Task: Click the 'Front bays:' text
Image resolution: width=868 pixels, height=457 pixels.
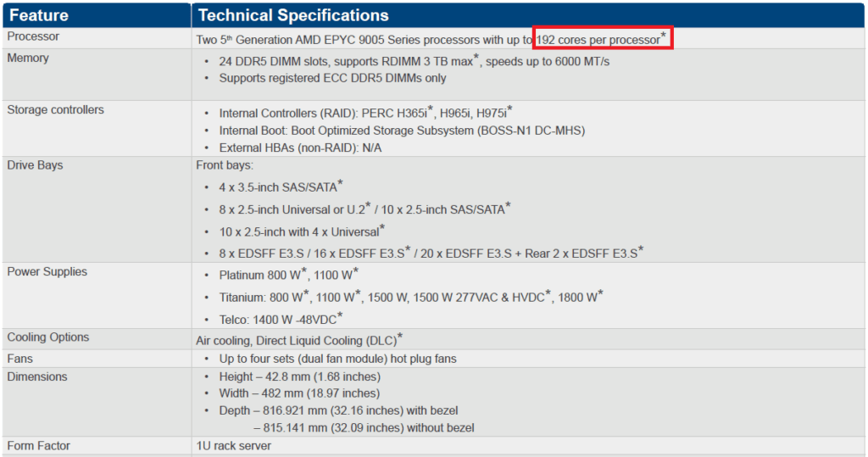Action: coord(224,165)
